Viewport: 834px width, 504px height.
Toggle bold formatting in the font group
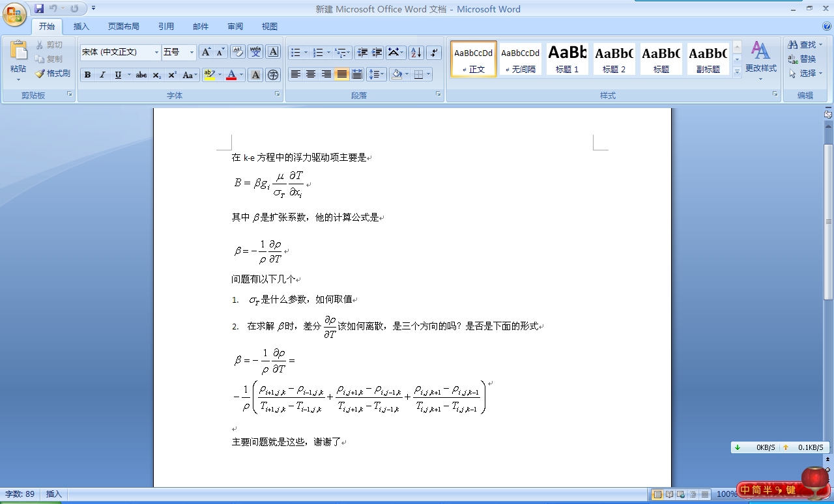[87, 75]
